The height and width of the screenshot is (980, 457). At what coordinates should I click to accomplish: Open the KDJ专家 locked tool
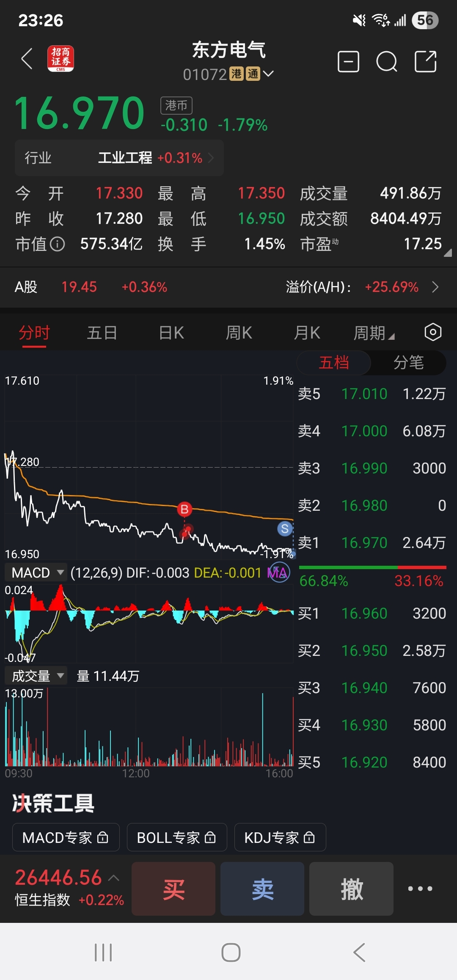click(280, 837)
